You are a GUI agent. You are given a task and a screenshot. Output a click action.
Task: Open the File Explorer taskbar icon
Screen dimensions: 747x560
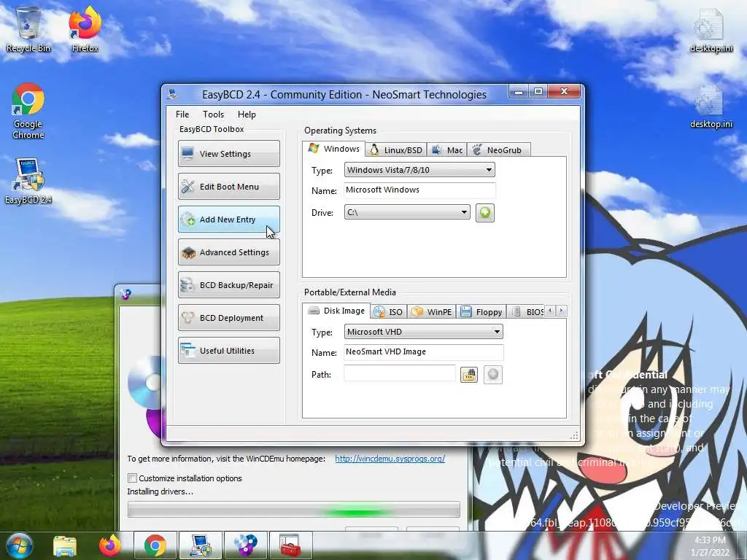tap(65, 545)
